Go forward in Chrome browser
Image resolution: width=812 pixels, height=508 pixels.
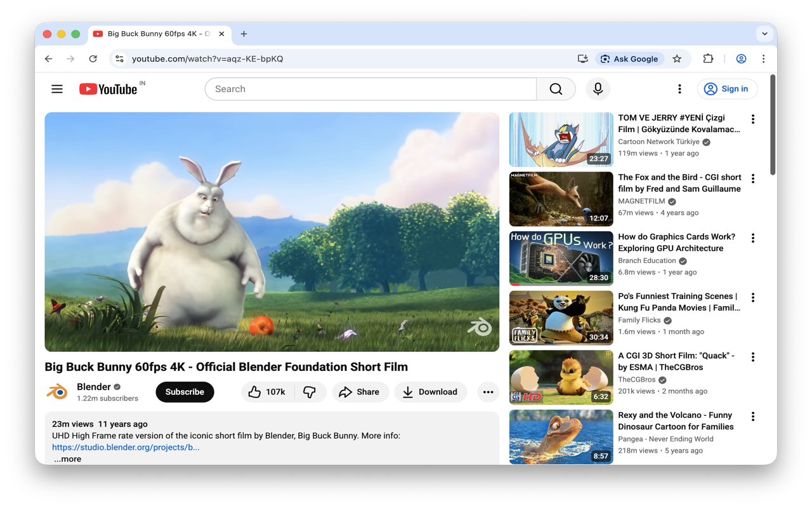[x=70, y=58]
